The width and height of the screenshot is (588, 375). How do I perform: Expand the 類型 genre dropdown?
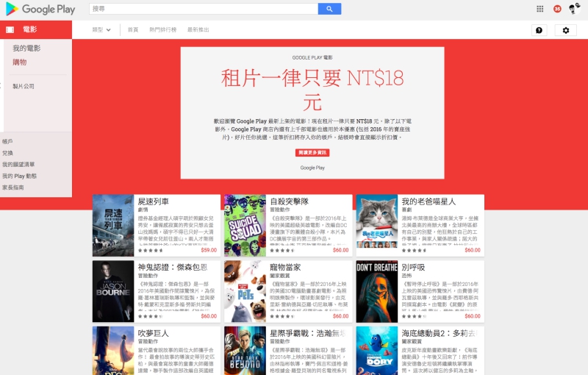(x=101, y=29)
